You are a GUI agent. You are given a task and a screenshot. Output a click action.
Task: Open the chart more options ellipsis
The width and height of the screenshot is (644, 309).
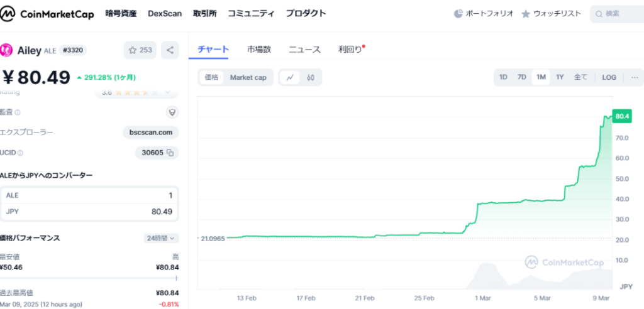click(635, 77)
